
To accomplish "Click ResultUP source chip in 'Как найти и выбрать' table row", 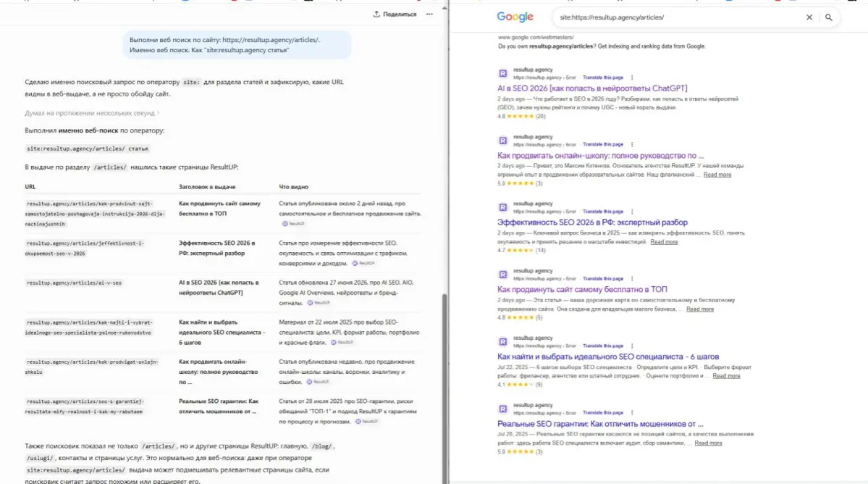I will click(342, 342).
